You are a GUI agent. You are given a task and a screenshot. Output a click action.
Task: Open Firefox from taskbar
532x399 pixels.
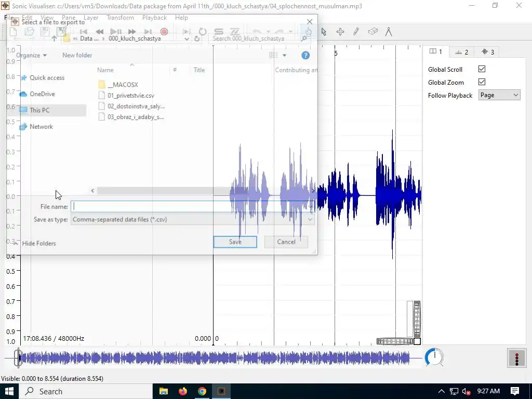click(x=182, y=391)
